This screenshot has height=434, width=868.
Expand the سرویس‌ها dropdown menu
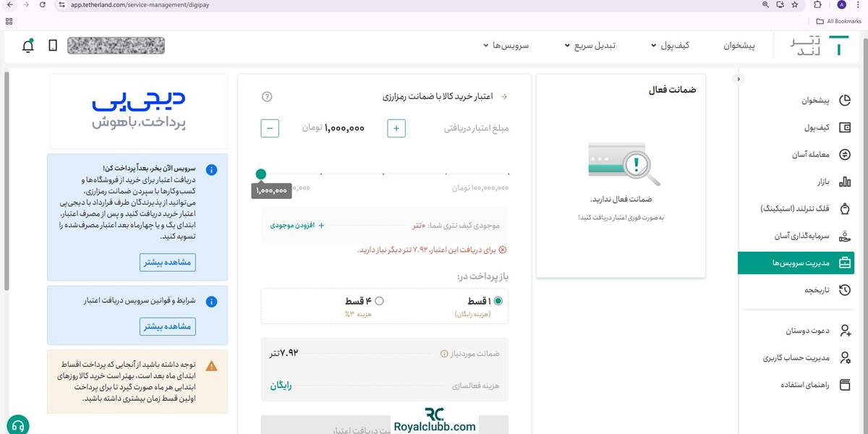click(x=506, y=46)
